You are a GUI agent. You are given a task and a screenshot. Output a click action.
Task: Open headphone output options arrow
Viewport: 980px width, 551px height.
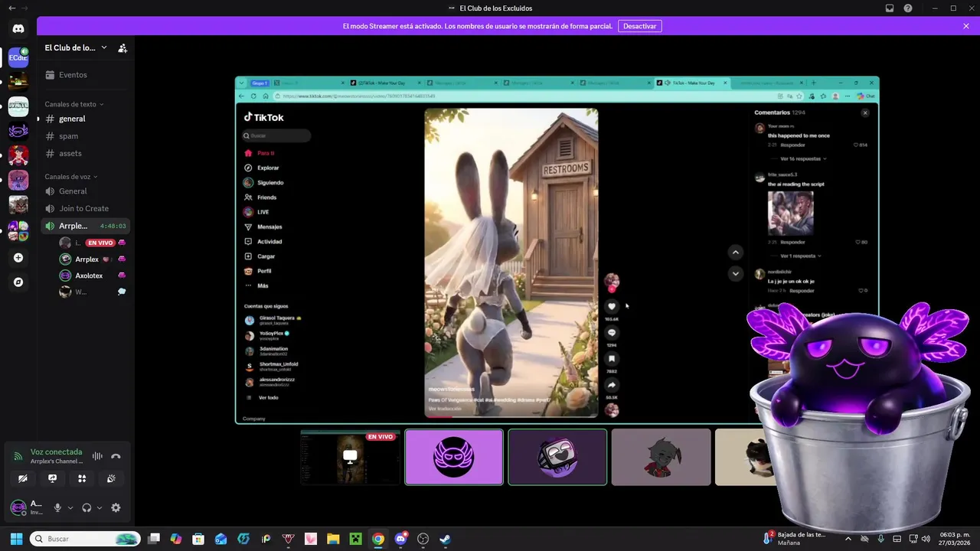tap(100, 507)
